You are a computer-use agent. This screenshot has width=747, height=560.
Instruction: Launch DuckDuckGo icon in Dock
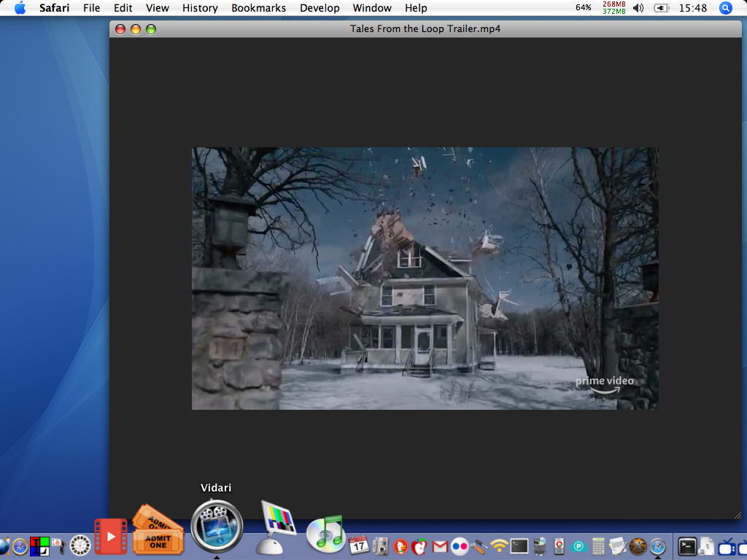click(400, 547)
